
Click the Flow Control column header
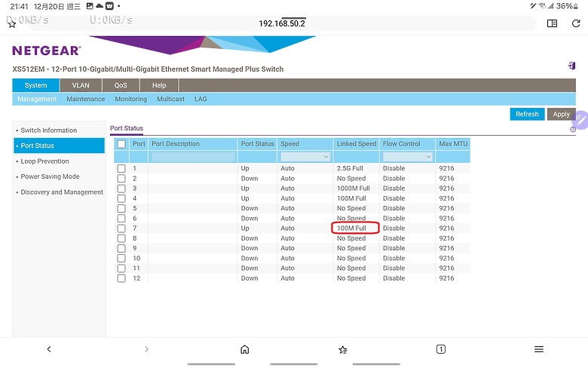click(x=401, y=144)
